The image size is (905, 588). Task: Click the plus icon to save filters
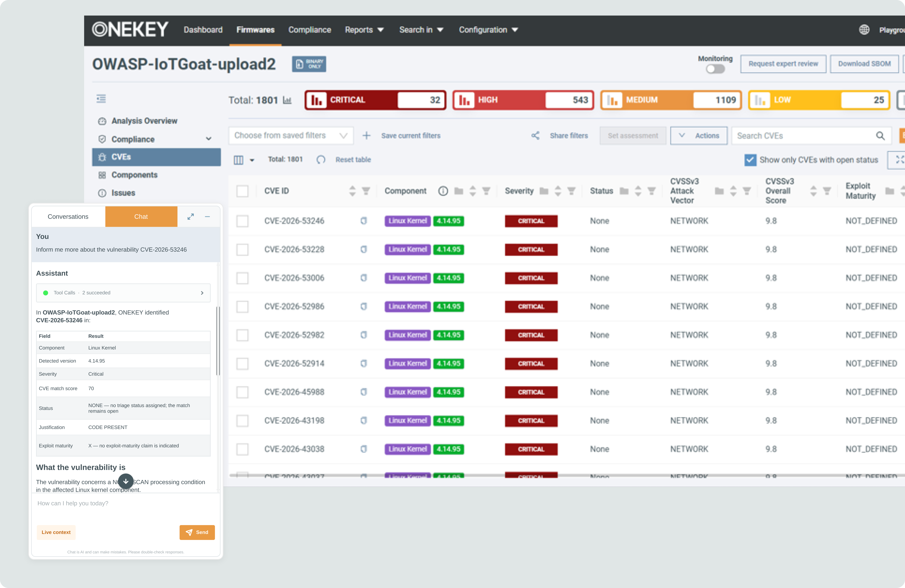(x=366, y=135)
